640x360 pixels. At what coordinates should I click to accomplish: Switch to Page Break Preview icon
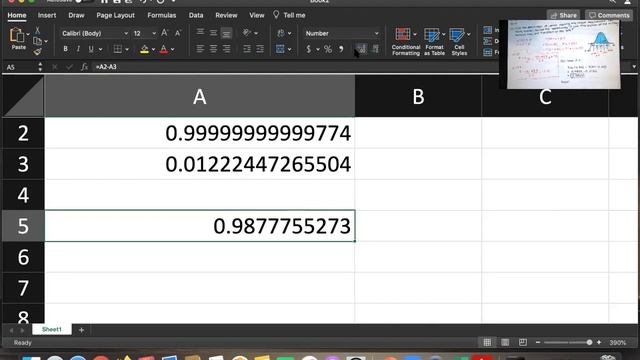tap(522, 342)
